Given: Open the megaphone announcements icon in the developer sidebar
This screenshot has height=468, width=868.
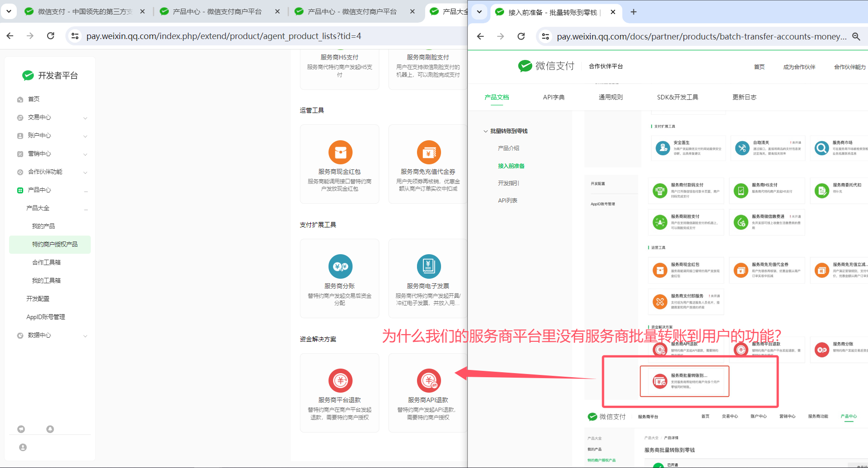Looking at the screenshot, I should [x=21, y=429].
